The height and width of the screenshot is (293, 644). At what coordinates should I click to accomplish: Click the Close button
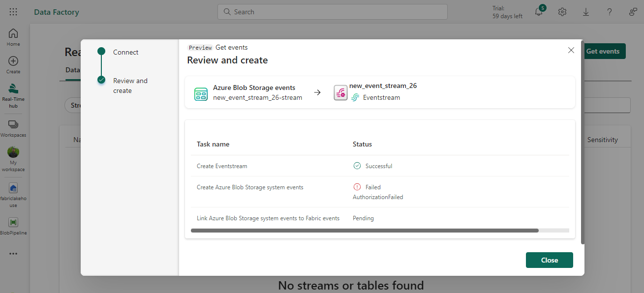click(x=550, y=260)
